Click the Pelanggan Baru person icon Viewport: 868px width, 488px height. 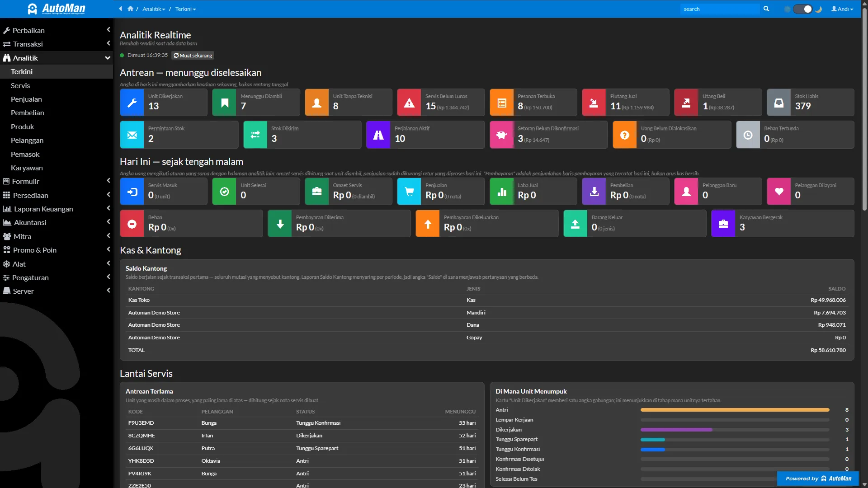coord(686,192)
